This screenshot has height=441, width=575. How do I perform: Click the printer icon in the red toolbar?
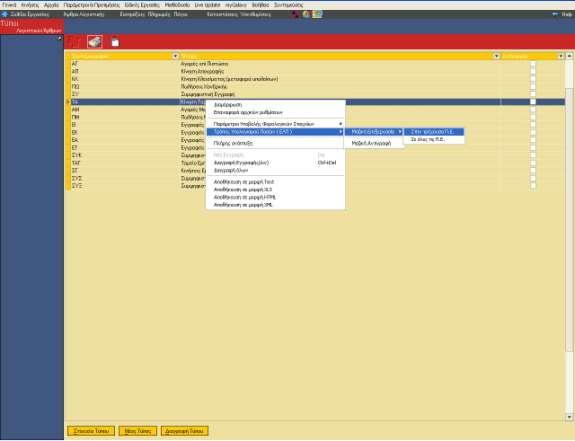(x=95, y=42)
